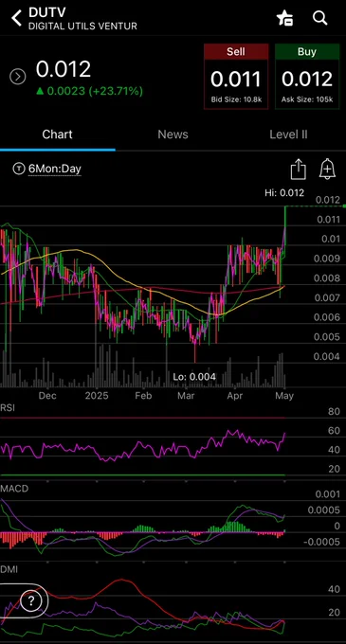Viewport: 346px width, 644px height.
Task: Tap Ask Size: 105k text
Action: point(307,99)
